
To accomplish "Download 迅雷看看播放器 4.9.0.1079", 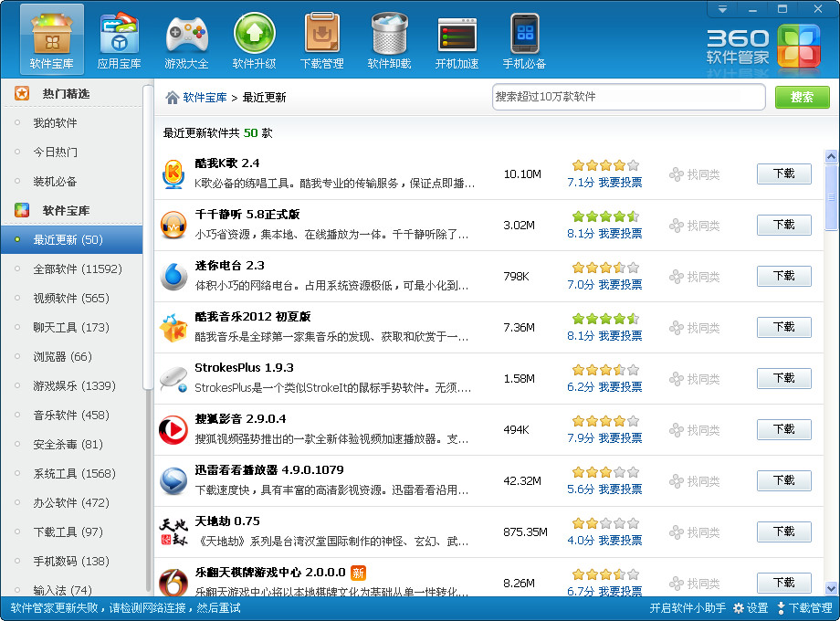I will click(783, 480).
